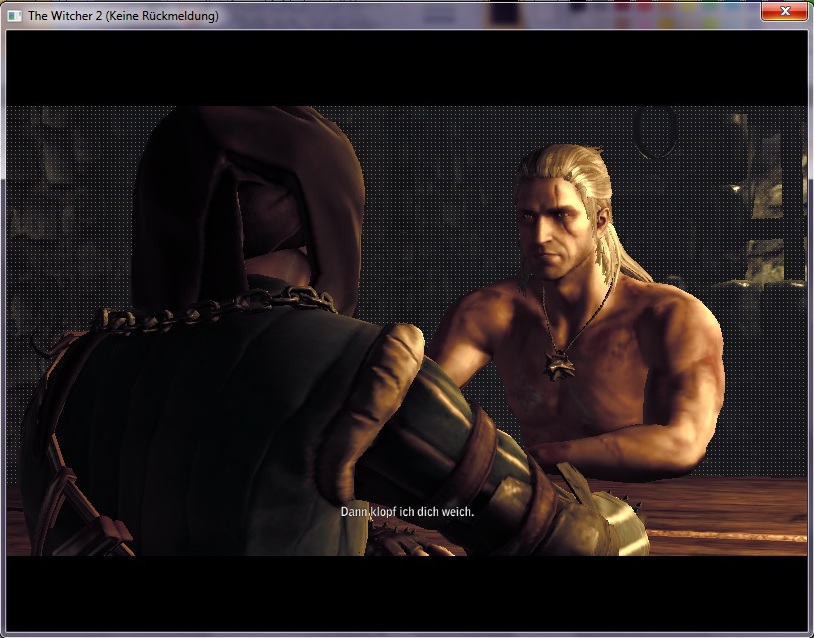The width and height of the screenshot is (814, 638).
Task: Click the window title 'The Witcher 2 (Keine Rückmeldung)'
Action: pos(123,16)
